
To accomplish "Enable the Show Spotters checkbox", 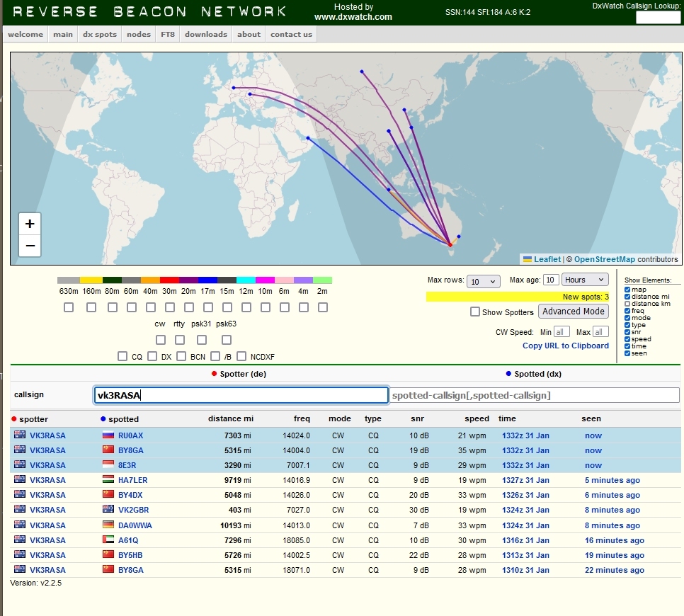I will coord(475,312).
